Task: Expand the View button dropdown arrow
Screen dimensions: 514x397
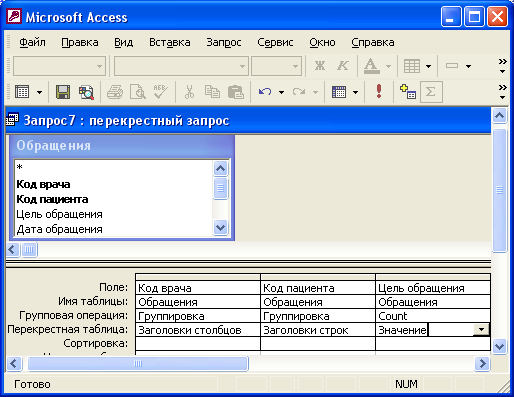Action: pos(39,92)
